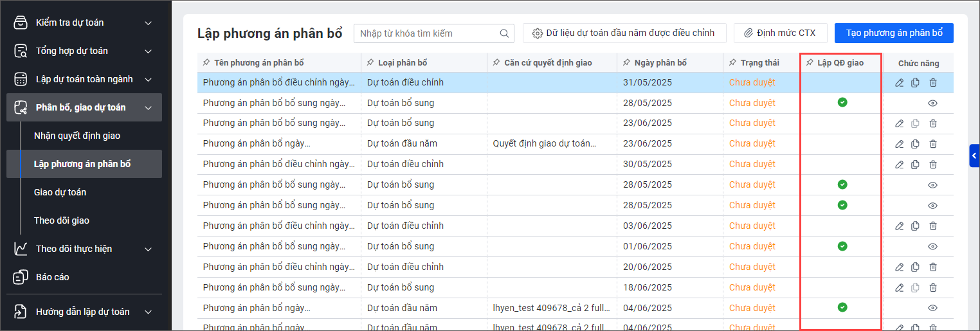The height and width of the screenshot is (331, 980).
Task: Click the Báo cáo sidebar icon
Action: pyautogui.click(x=21, y=277)
